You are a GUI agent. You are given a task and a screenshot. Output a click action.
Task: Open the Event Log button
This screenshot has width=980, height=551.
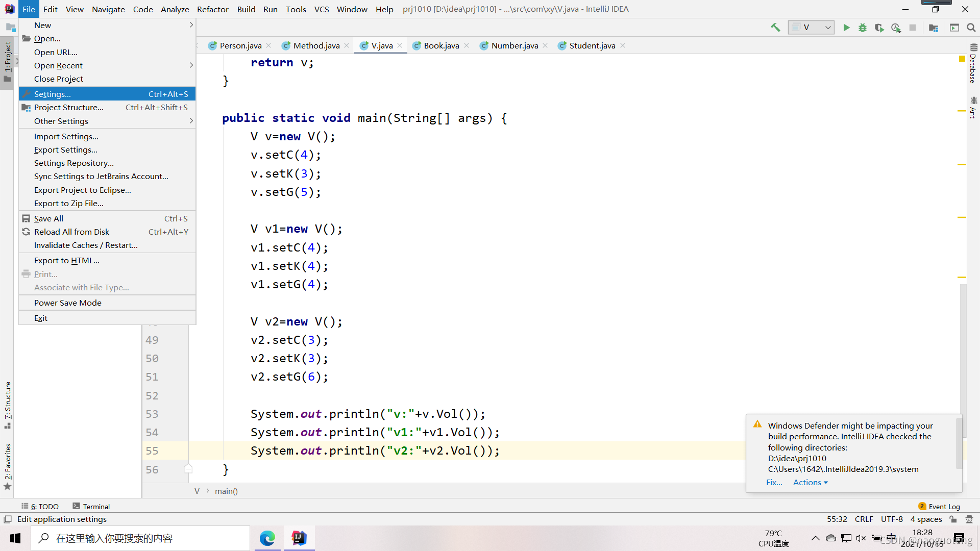click(939, 506)
